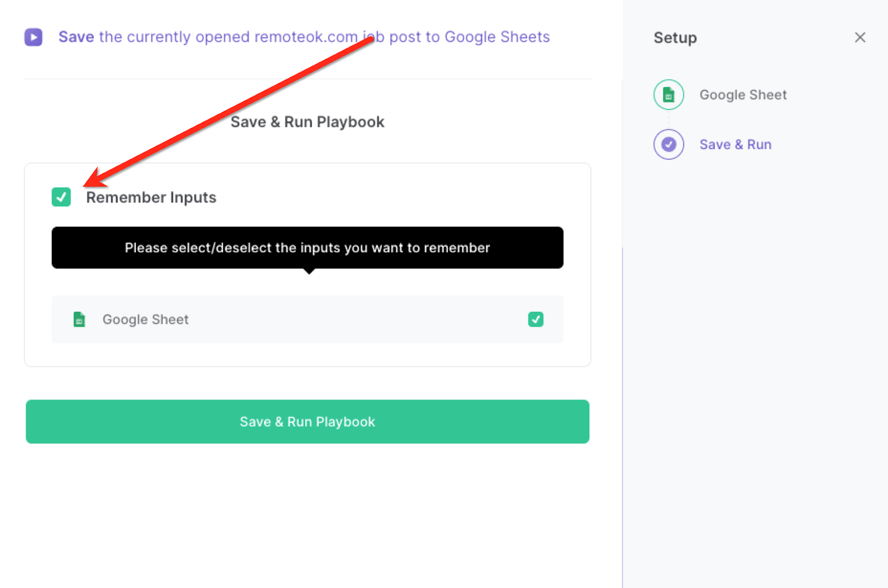This screenshot has height=588, width=888.
Task: Click the playbook icon before the title text
Action: (33, 37)
